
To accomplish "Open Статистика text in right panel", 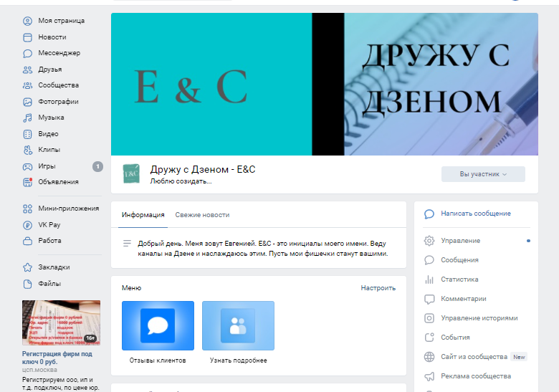I will (459, 279).
